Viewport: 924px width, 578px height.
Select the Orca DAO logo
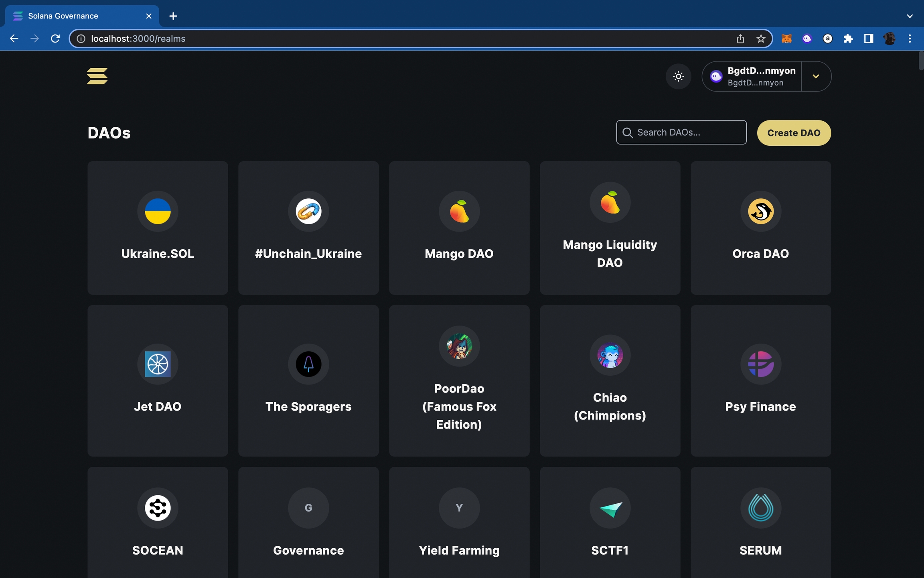[x=760, y=211]
